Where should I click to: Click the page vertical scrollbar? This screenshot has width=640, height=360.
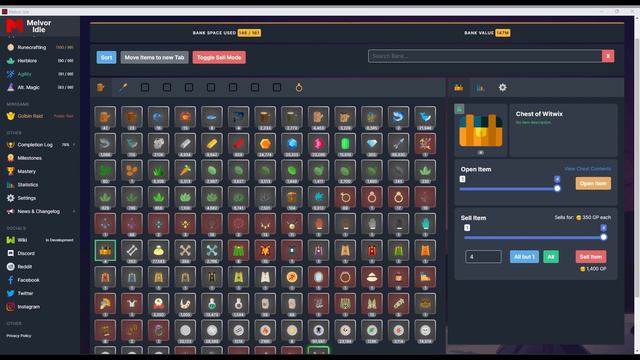pyautogui.click(x=637, y=167)
